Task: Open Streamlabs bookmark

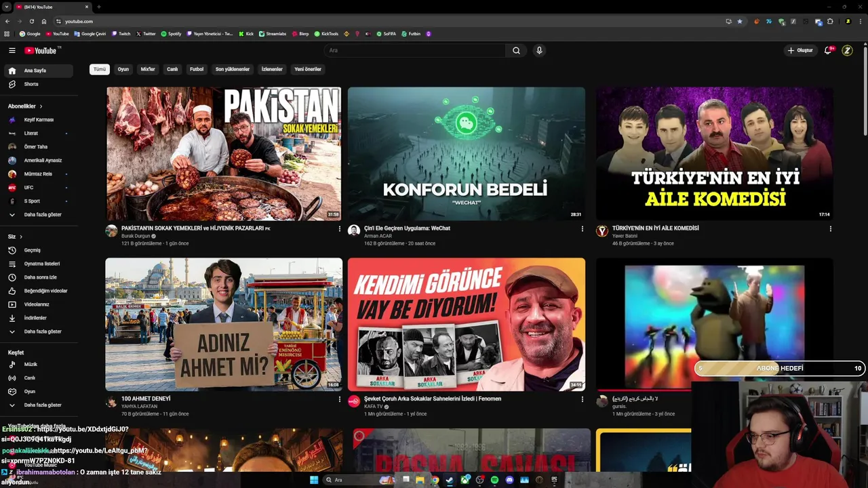Action: point(273,33)
